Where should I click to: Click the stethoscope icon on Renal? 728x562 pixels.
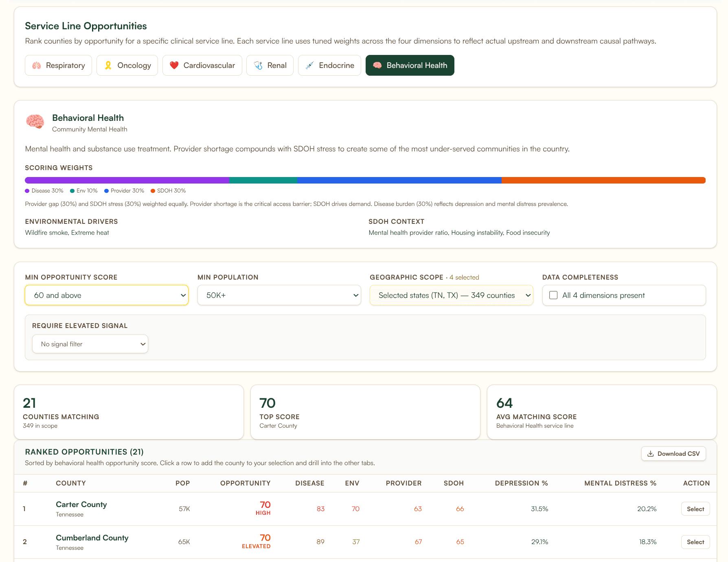click(258, 66)
